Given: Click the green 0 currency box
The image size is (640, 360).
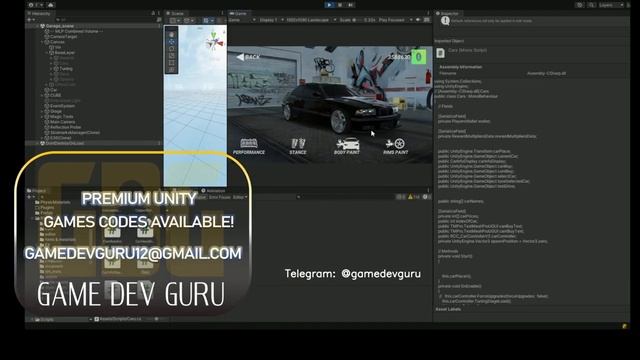Looking at the screenshot, I should coord(418,57).
